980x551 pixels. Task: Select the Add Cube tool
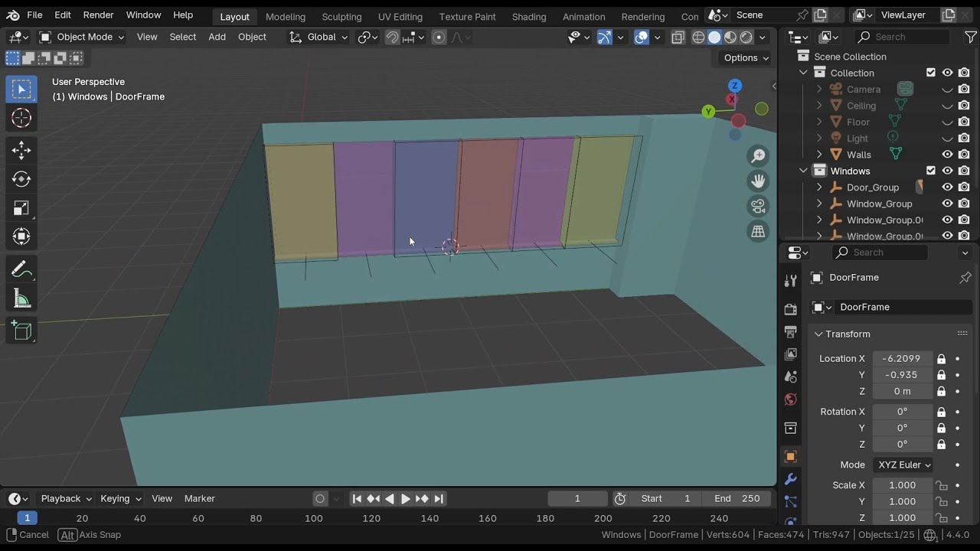coord(21,331)
